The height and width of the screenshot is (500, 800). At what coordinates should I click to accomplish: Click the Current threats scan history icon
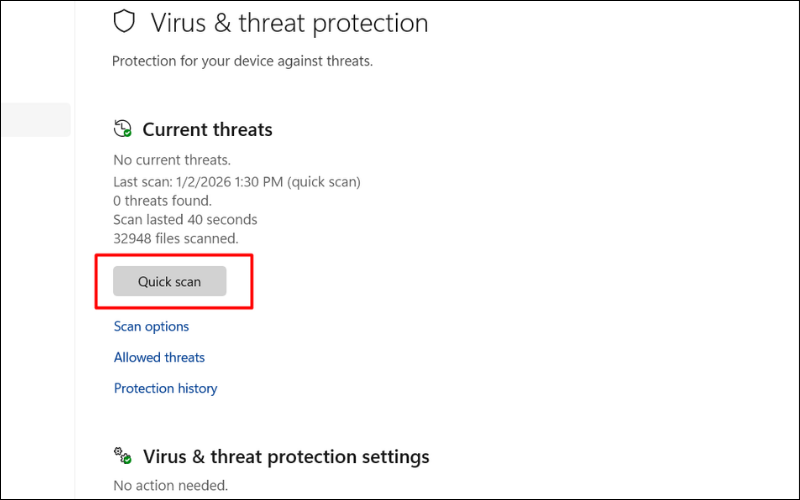click(x=122, y=129)
